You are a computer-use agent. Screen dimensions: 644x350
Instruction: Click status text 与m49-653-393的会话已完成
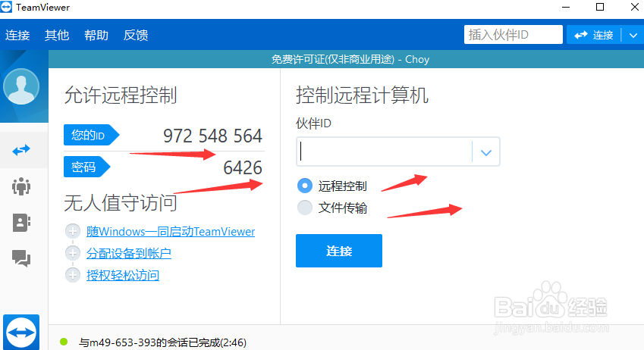coord(162,342)
